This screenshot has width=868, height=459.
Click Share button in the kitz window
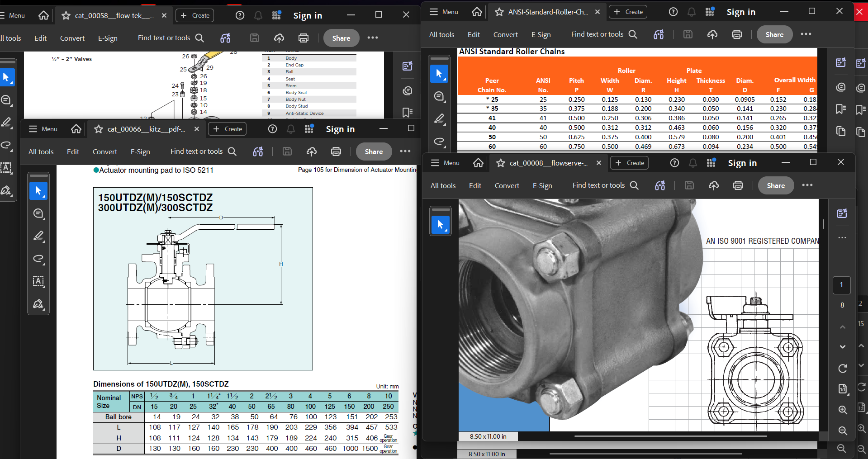coord(374,151)
